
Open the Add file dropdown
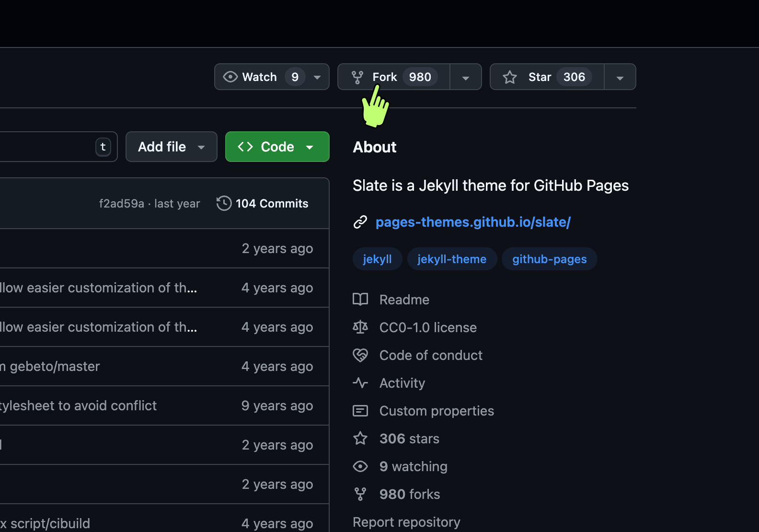[x=172, y=147]
